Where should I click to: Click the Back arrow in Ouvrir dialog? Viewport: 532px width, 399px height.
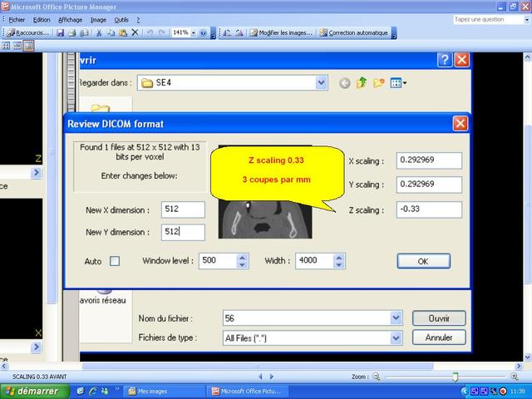coord(345,83)
